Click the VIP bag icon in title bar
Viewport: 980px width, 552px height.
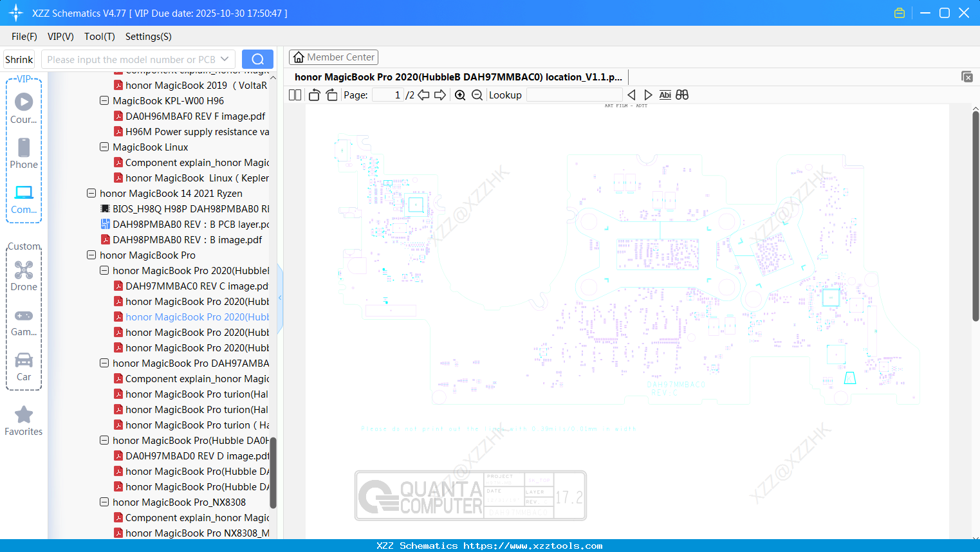[x=900, y=13]
